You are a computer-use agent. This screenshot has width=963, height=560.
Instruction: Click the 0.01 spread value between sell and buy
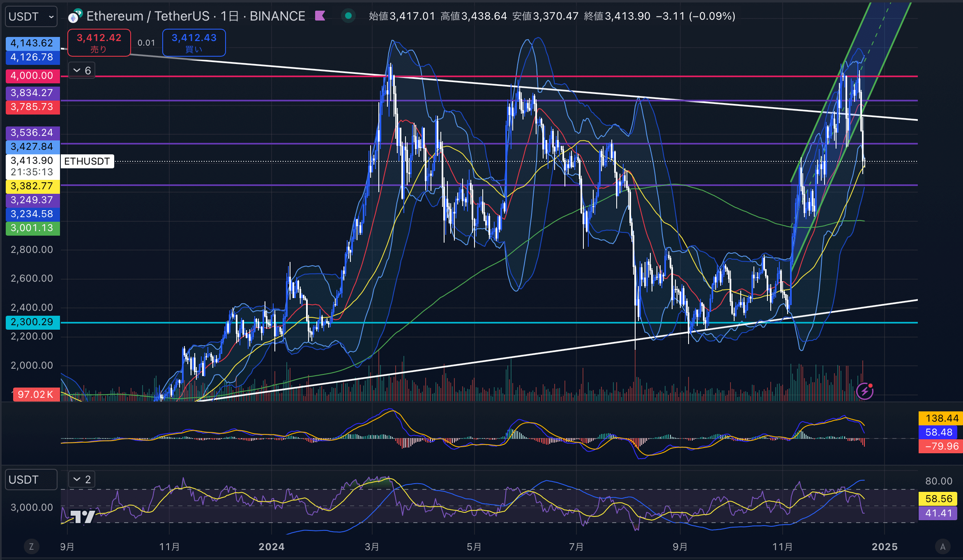coord(146,43)
